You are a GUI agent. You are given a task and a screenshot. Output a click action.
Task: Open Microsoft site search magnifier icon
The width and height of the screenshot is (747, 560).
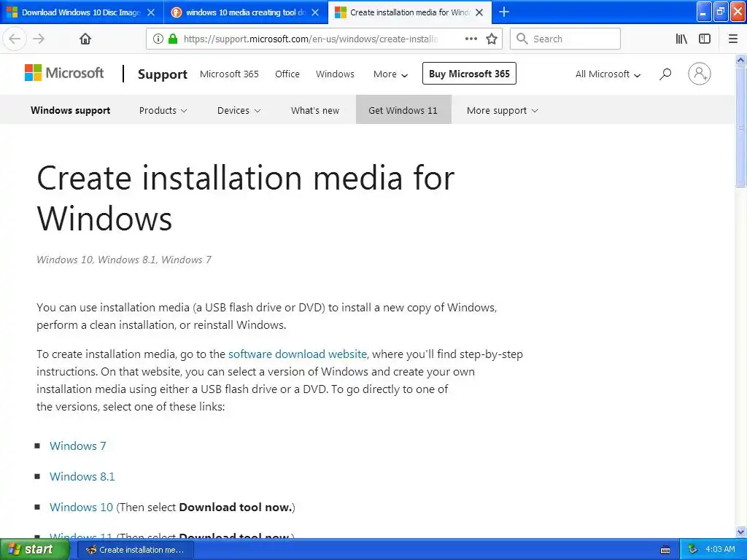pyautogui.click(x=665, y=74)
